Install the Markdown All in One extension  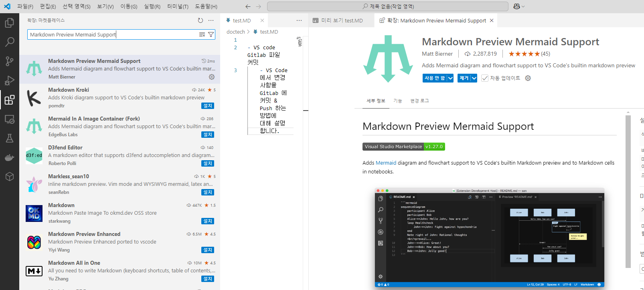(x=208, y=279)
